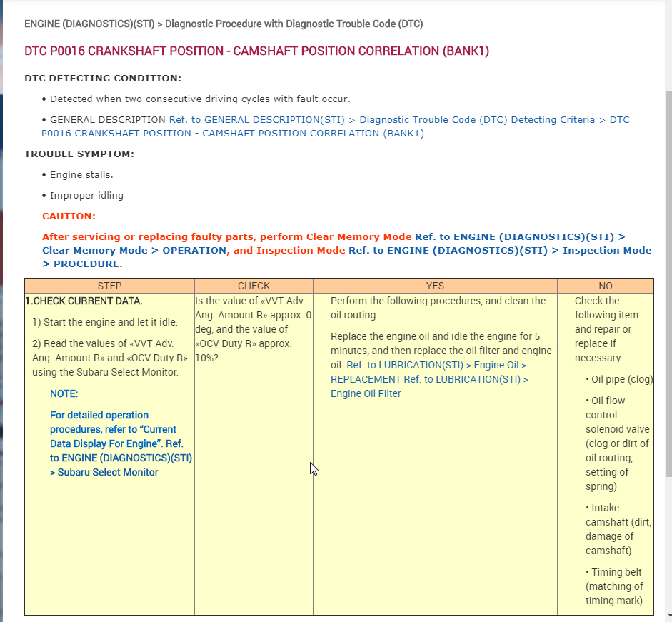Select the NO column header
672x622 pixels.
[606, 286]
